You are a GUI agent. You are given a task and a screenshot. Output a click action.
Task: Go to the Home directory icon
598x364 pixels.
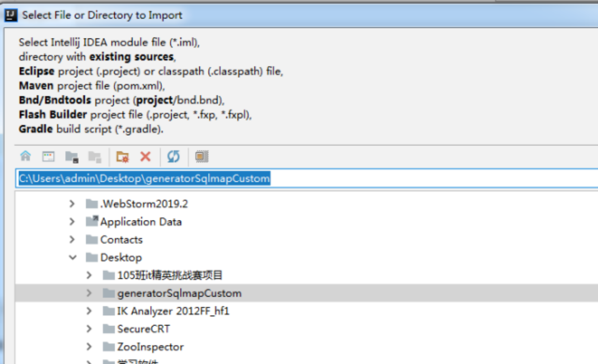click(26, 156)
